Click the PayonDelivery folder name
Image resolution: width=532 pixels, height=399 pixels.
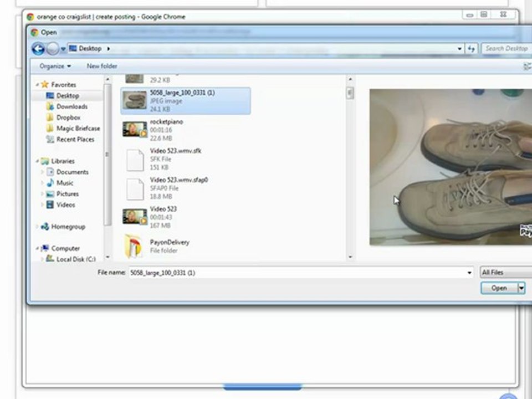click(x=170, y=242)
